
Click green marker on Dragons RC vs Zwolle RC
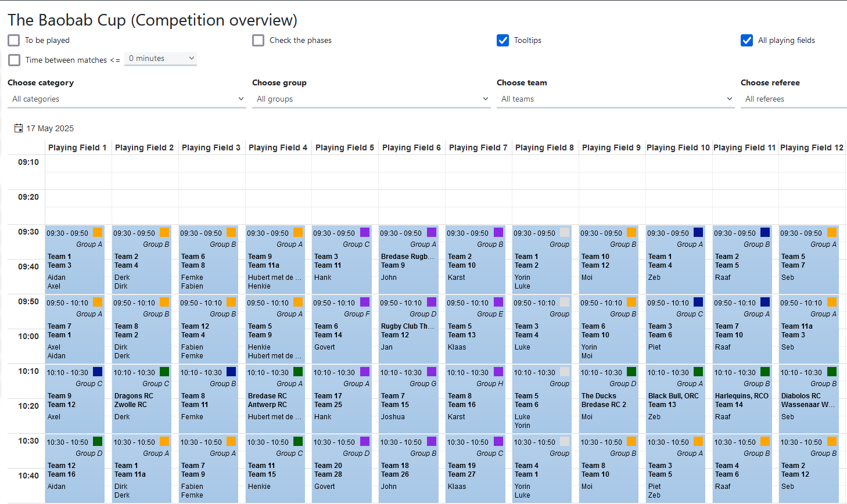pos(164,372)
